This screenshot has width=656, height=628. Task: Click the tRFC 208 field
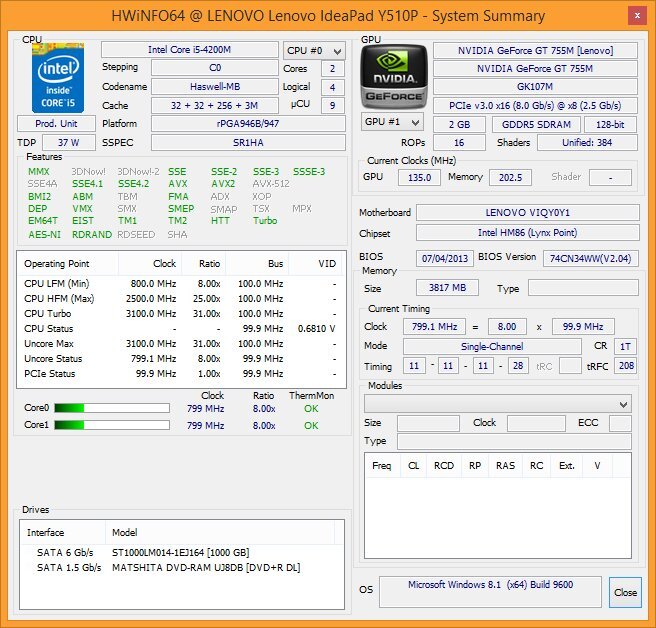pyautogui.click(x=625, y=366)
